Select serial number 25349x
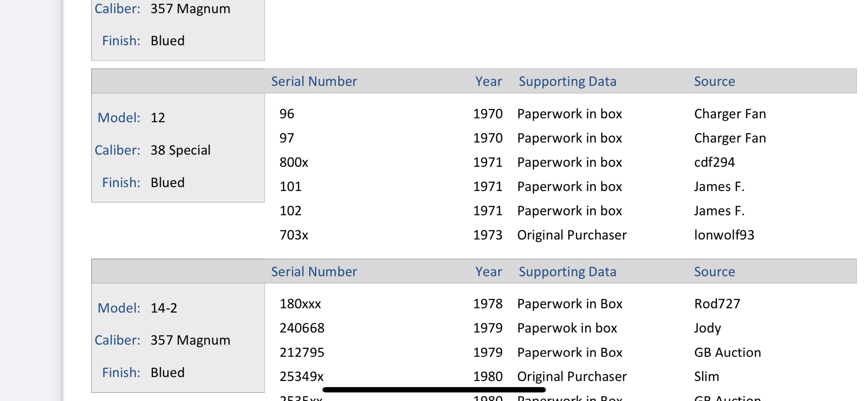This screenshot has height=401, width=868. 302,376
